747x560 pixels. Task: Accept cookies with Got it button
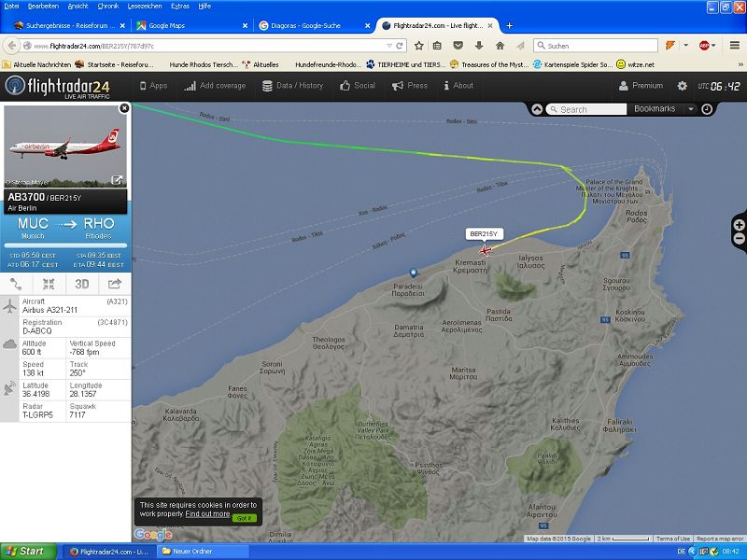pos(245,518)
